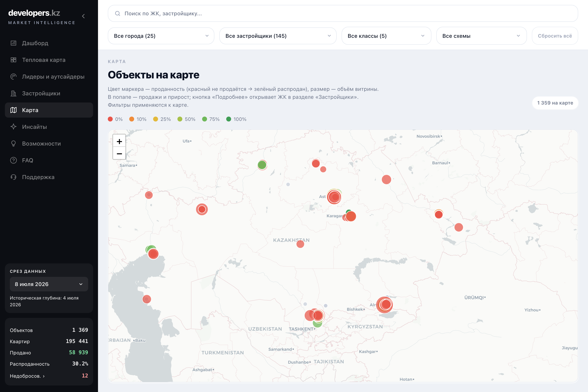588x392 pixels.
Task: Click the Объекты на карте heading
Action: point(154,75)
